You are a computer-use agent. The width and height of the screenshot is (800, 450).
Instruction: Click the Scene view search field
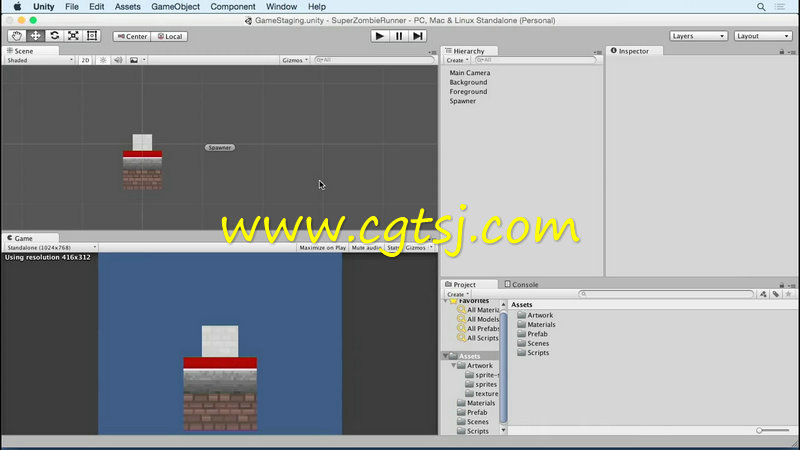[373, 60]
